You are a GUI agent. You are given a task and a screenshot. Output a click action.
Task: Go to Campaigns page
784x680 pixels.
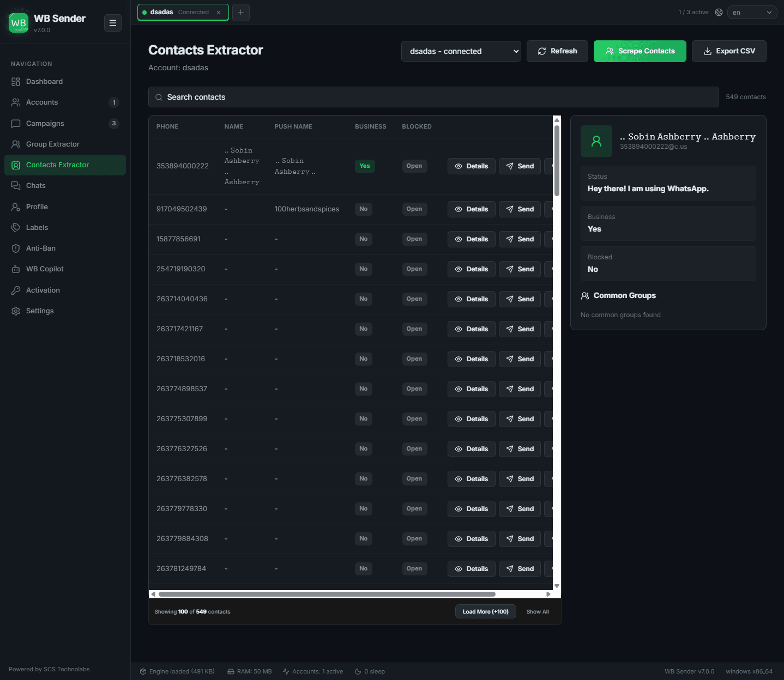pos(65,124)
